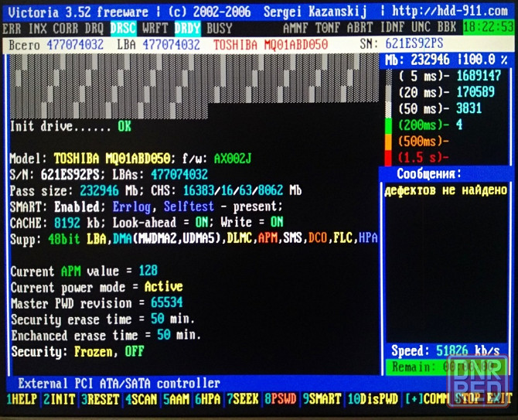
Task: Open the http://hdd-911.com link in header
Action: click(x=448, y=11)
